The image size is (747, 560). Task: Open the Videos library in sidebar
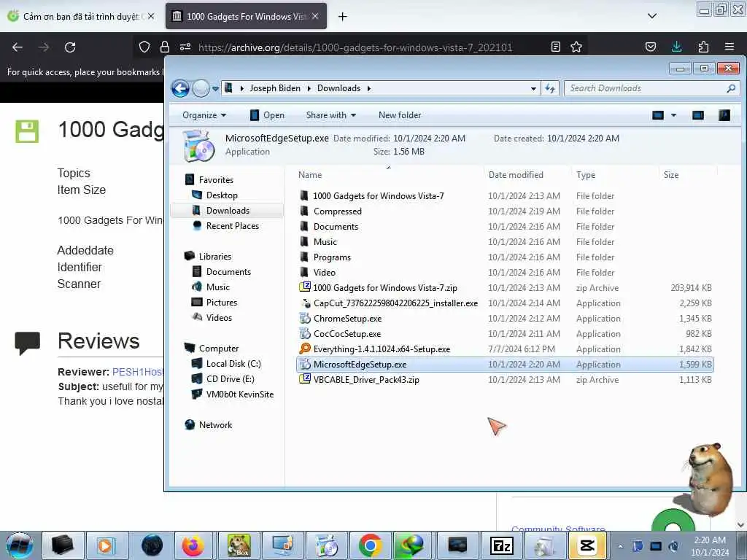[219, 318]
